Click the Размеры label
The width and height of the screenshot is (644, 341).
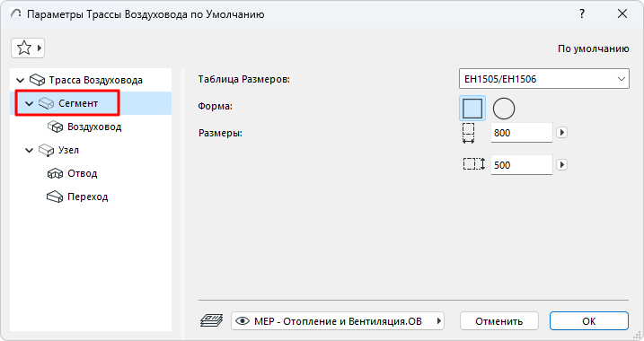click(x=220, y=134)
